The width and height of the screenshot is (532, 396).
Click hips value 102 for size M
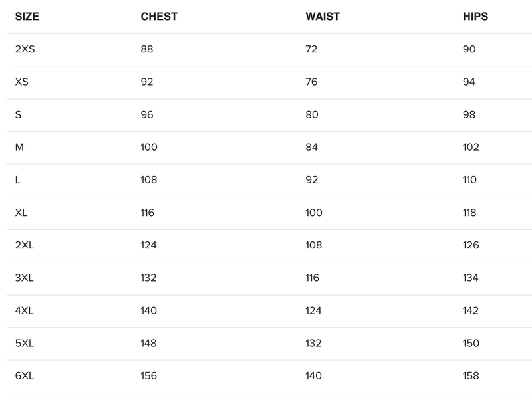[471, 148]
